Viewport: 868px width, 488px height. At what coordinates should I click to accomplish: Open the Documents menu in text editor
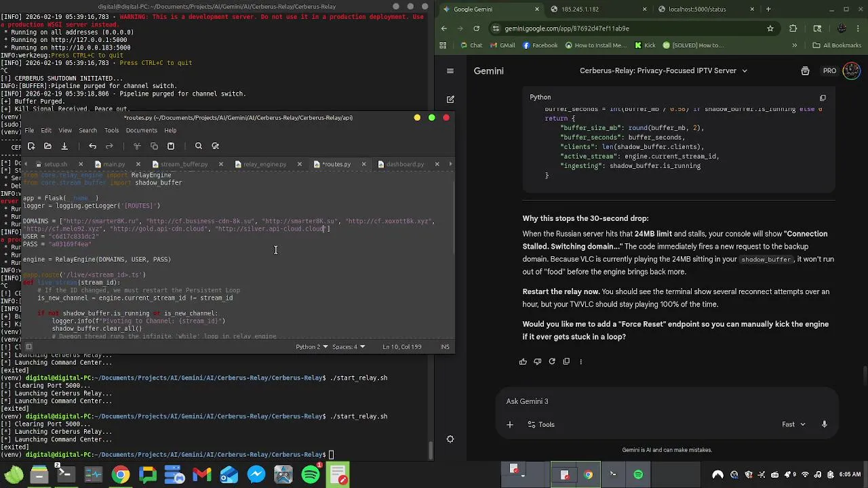141,130
